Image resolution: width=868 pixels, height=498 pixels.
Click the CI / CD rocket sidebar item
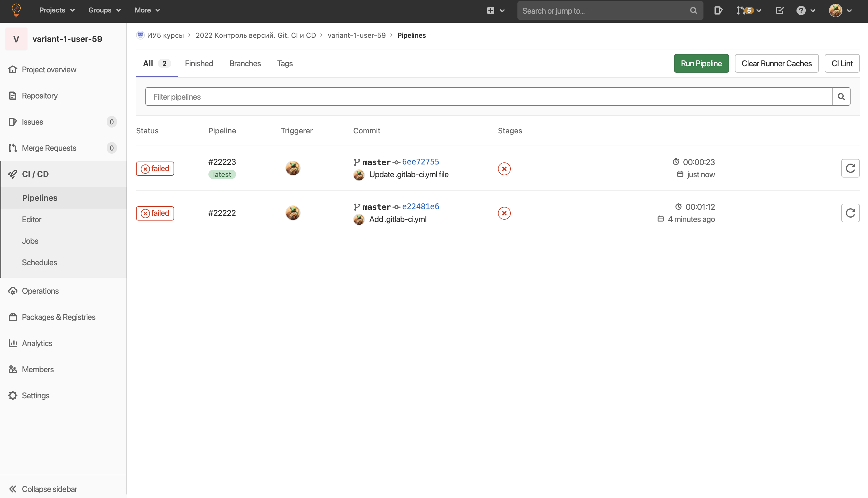[x=35, y=174]
